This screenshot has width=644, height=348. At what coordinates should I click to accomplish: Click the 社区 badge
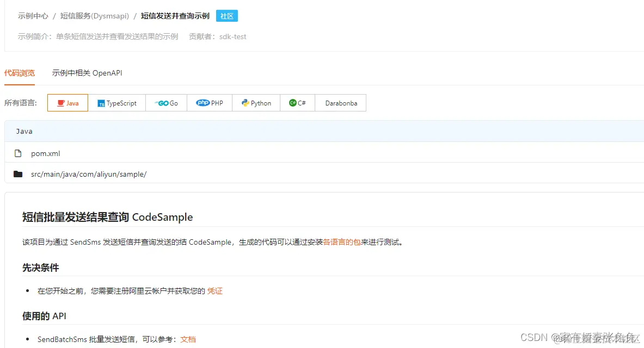(226, 16)
